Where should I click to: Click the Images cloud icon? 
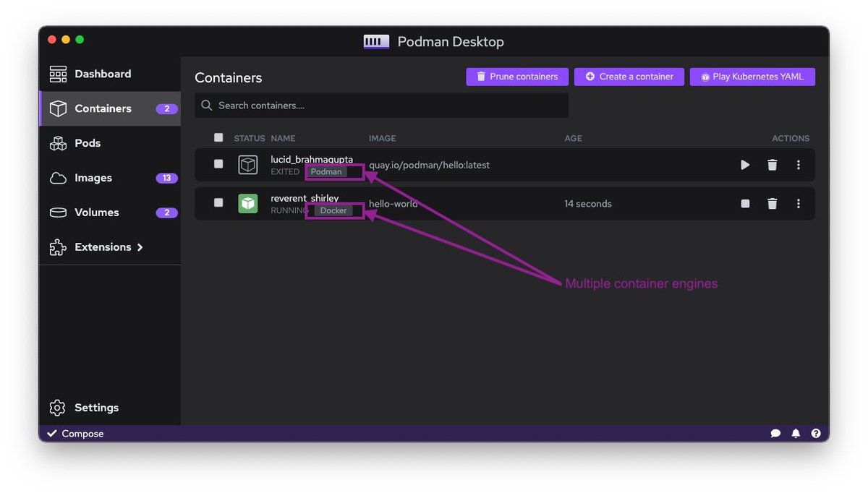[58, 178]
